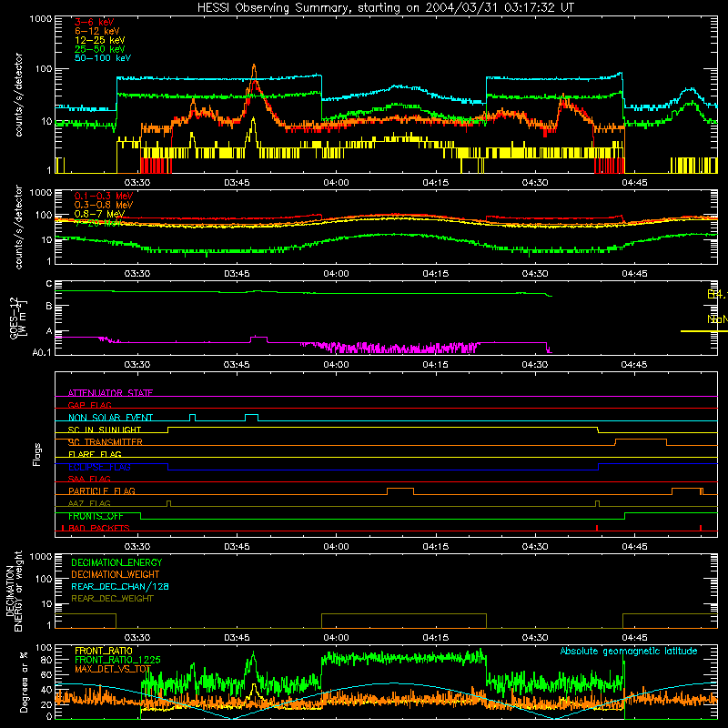Click the 'Degrees or %' axis title

click(24, 682)
